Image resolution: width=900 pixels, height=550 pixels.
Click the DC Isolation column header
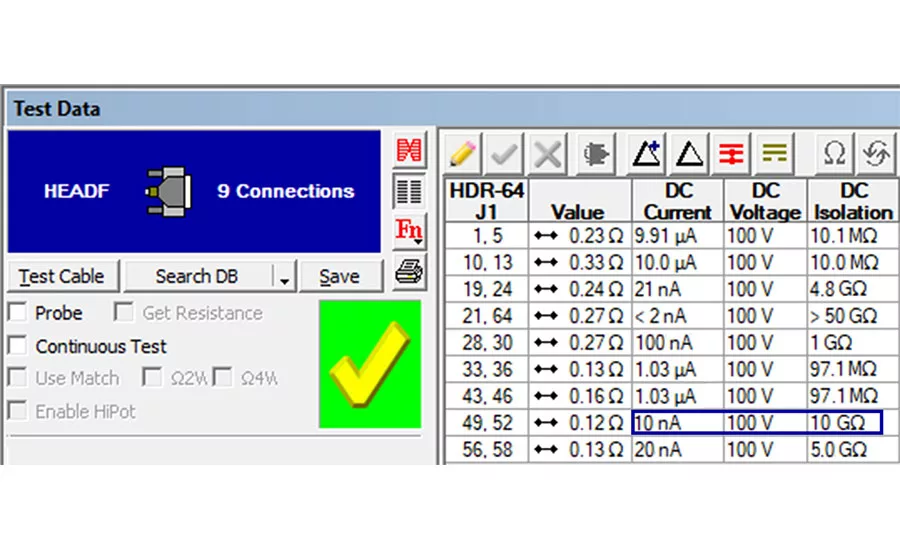(x=853, y=201)
